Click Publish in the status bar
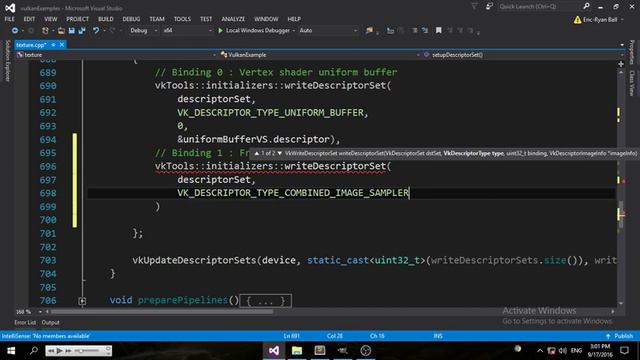The height and width of the screenshot is (360, 640). point(619,336)
